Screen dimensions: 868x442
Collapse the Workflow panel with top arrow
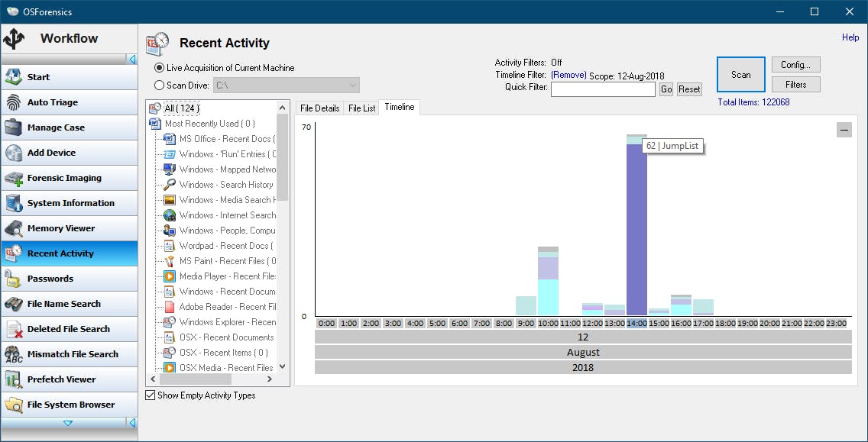tap(132, 60)
